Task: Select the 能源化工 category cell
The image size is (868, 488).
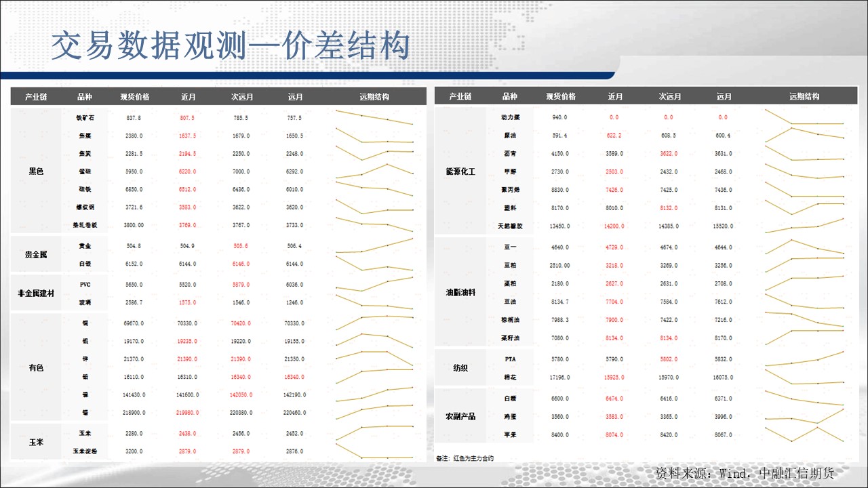Action: click(x=460, y=172)
